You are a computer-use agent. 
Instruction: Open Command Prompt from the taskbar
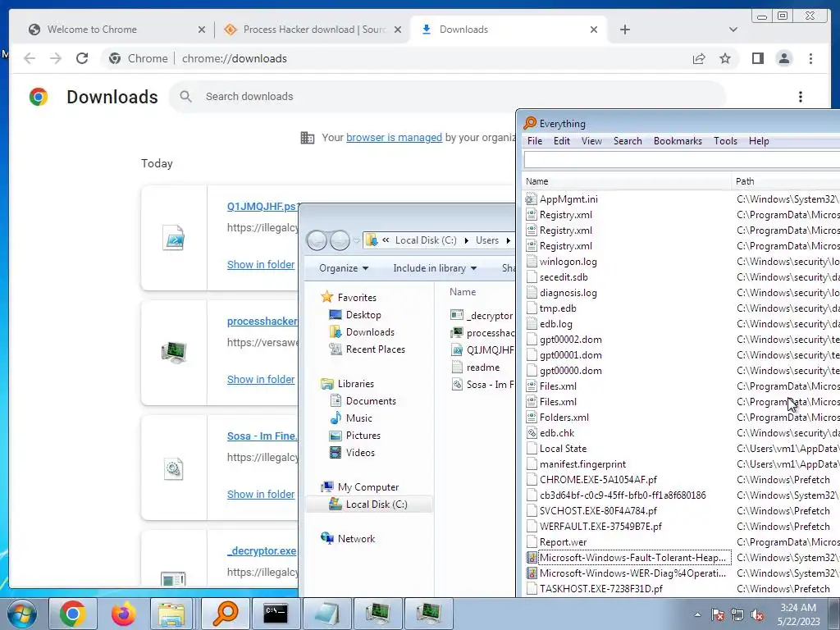276,614
